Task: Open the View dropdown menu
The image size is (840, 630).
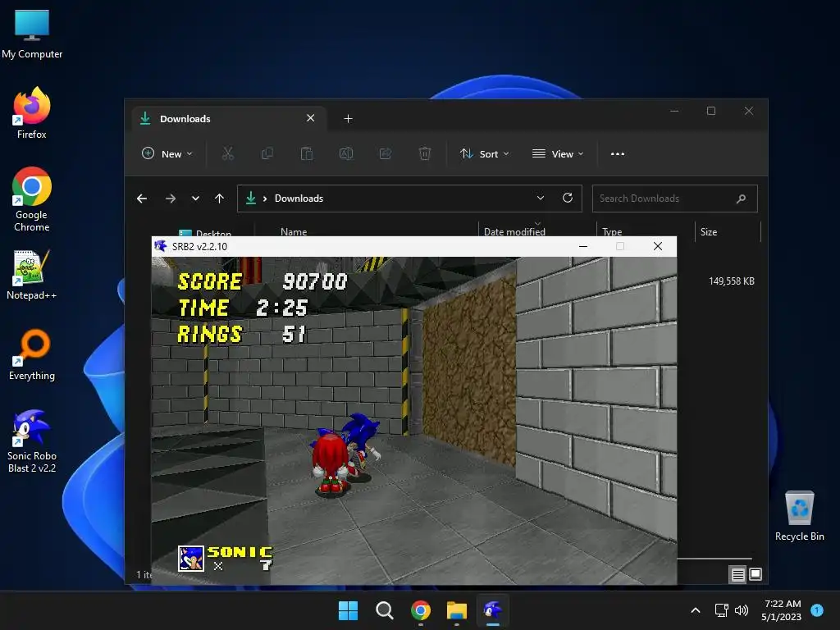Action: [x=558, y=153]
